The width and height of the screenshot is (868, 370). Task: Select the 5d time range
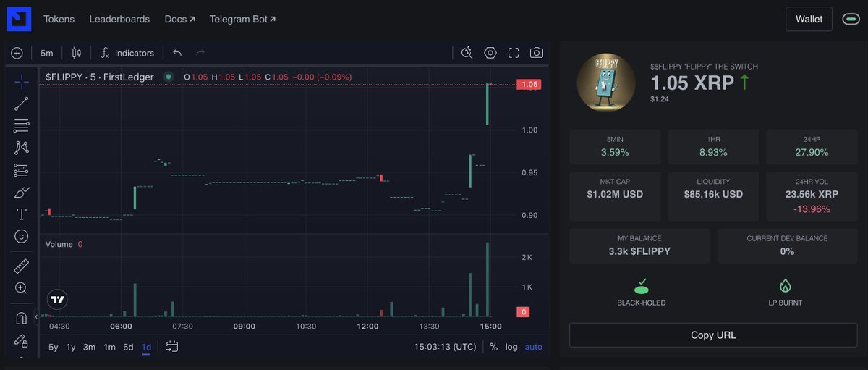point(128,347)
